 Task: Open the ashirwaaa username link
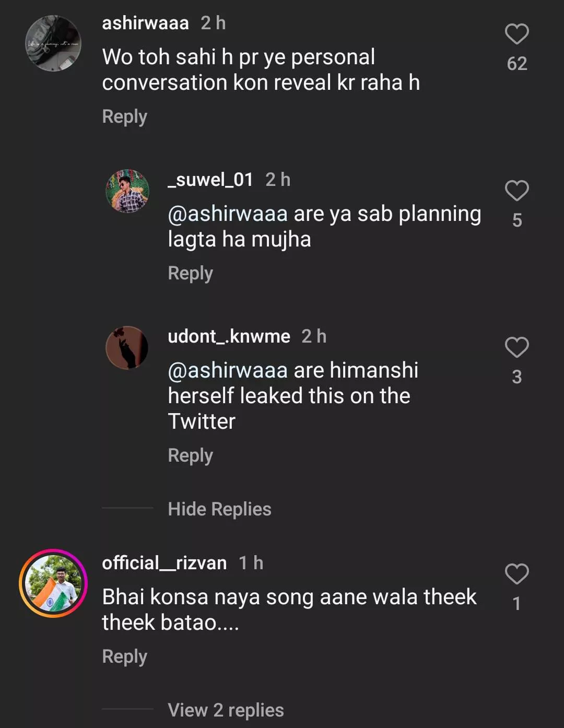[145, 23]
